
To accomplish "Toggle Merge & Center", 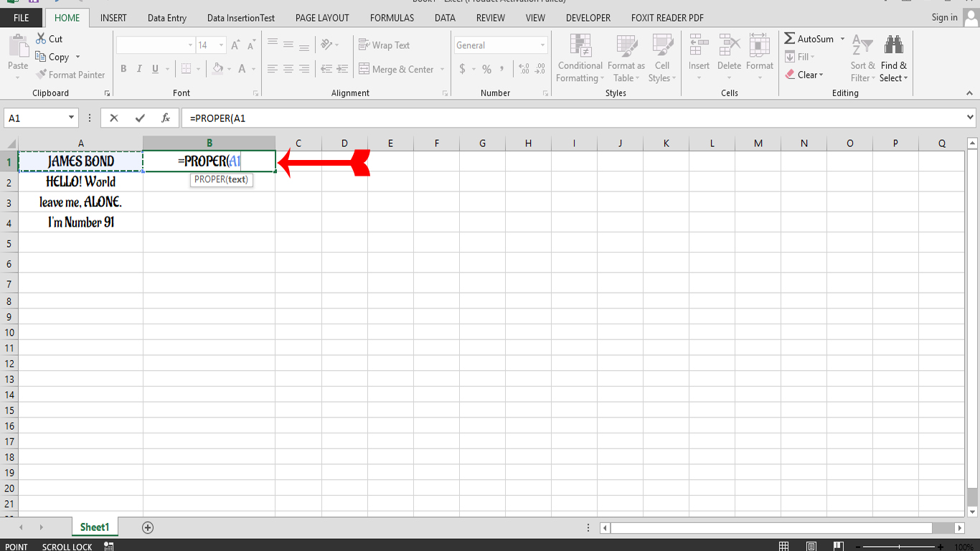I will [396, 70].
